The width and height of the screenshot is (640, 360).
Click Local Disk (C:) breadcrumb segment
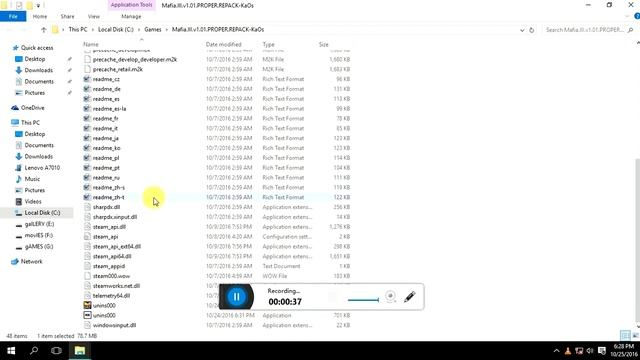pos(116,29)
